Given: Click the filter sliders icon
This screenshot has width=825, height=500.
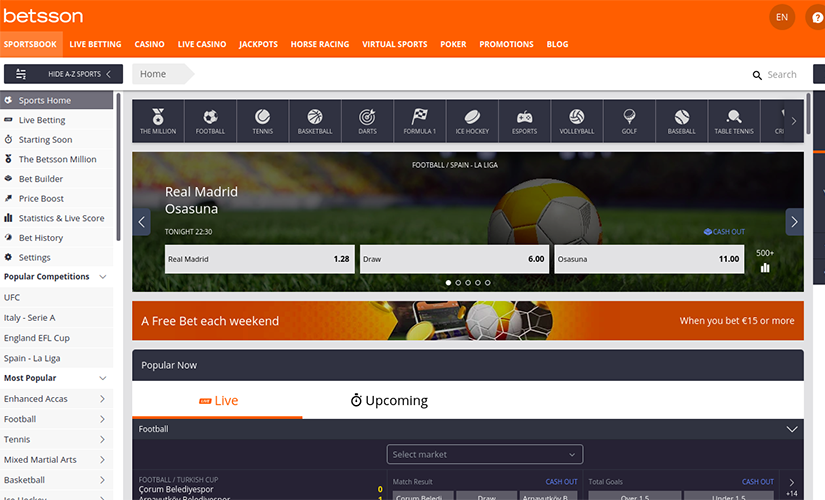Looking at the screenshot, I should tap(21, 74).
